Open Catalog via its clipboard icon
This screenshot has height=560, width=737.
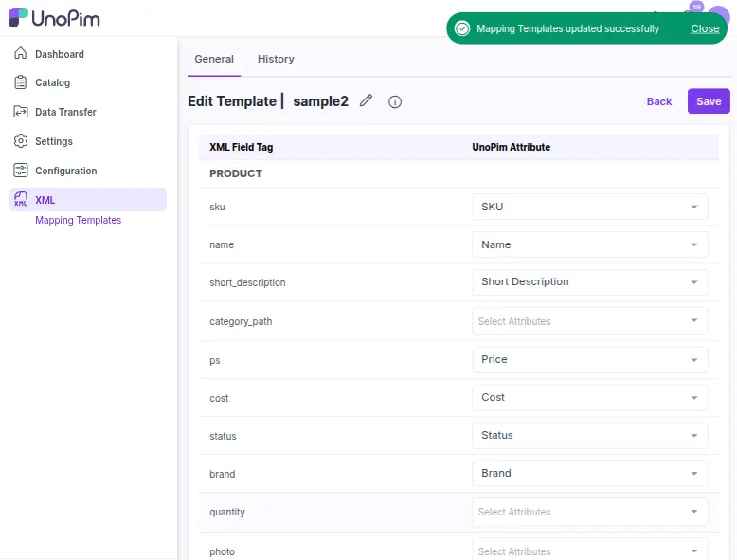[x=21, y=82]
